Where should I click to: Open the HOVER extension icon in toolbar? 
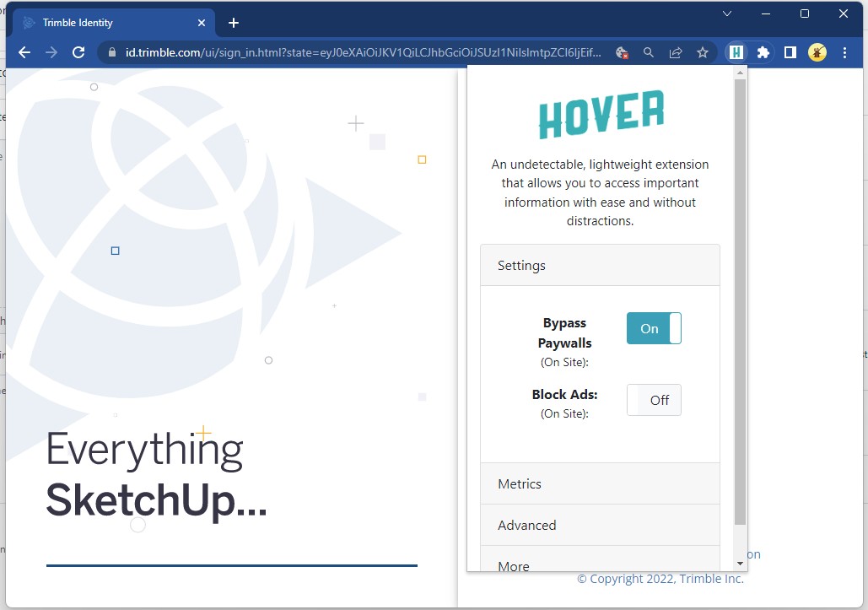736,52
